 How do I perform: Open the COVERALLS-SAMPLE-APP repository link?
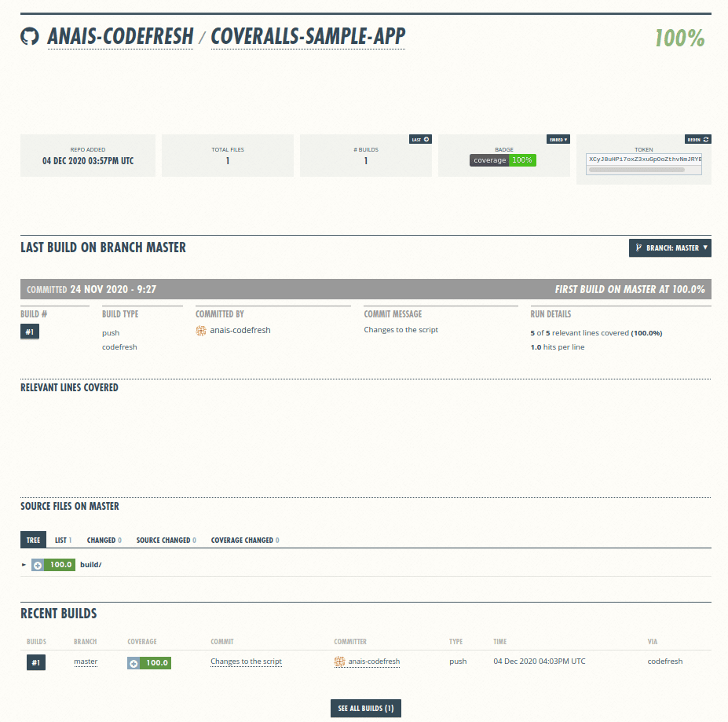308,37
